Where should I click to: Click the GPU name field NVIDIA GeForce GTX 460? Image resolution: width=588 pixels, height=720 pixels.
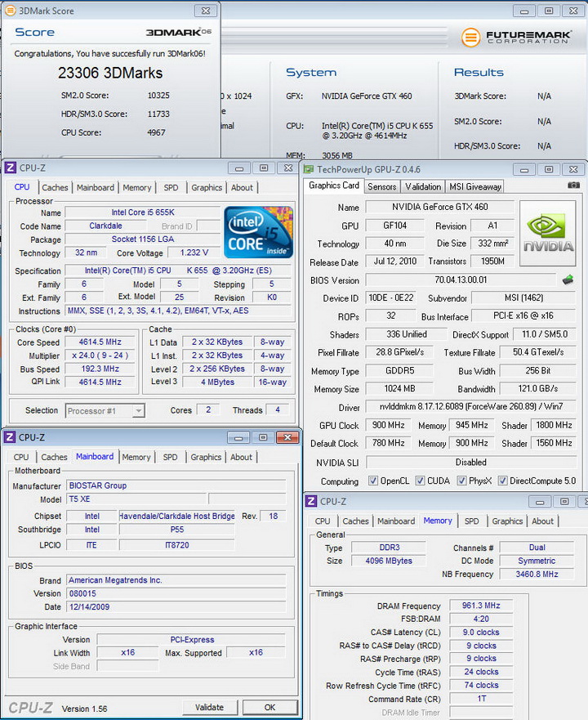(x=439, y=207)
